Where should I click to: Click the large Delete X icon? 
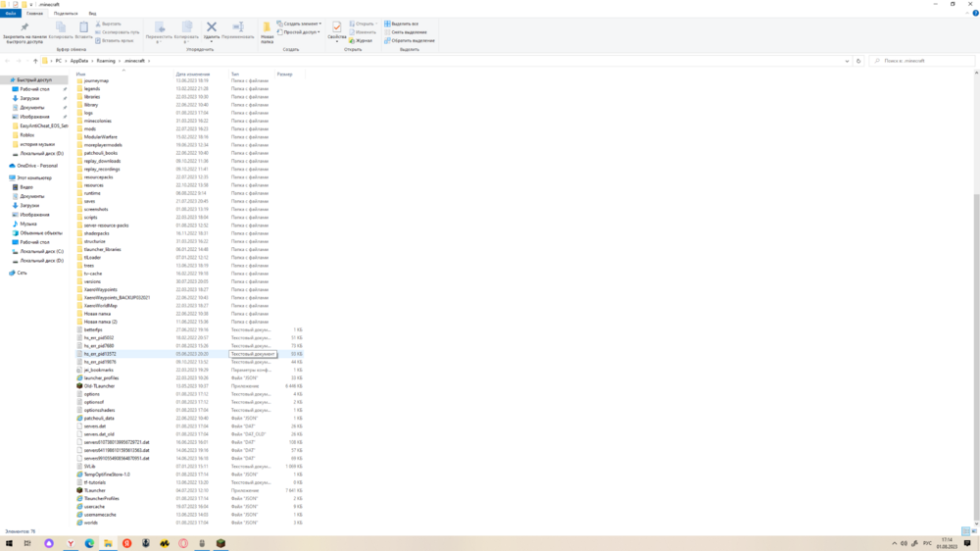click(x=212, y=26)
